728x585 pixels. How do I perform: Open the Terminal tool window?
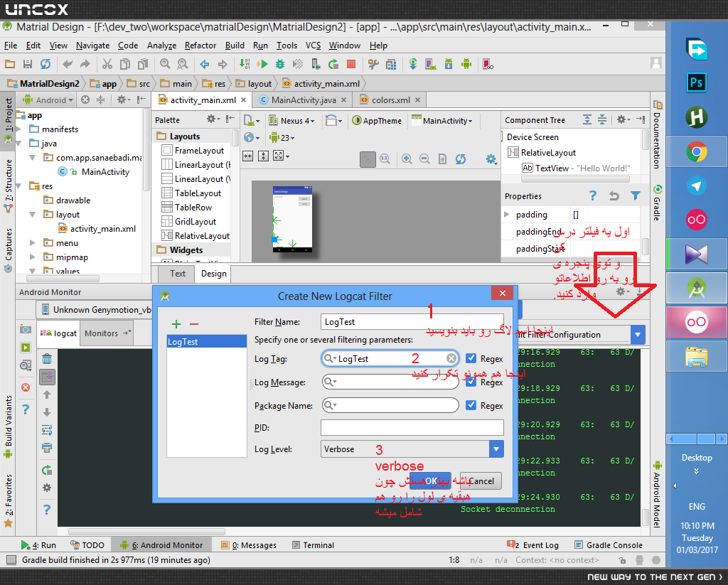(313, 545)
